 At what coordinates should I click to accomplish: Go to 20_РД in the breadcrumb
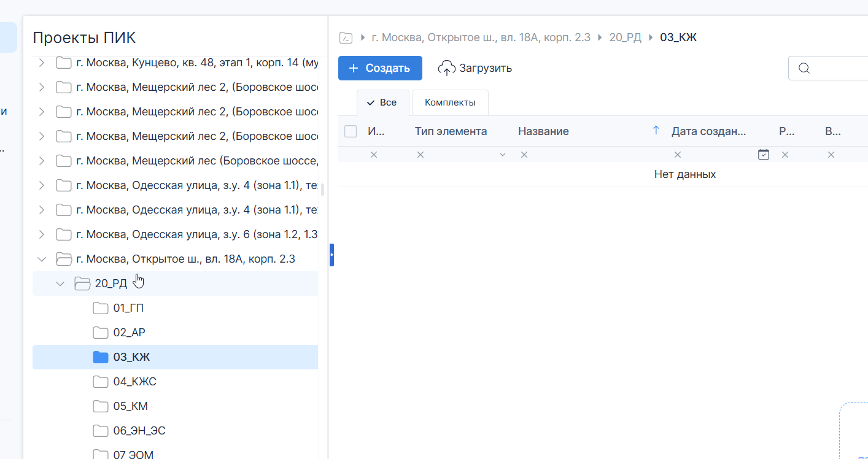[x=625, y=37]
